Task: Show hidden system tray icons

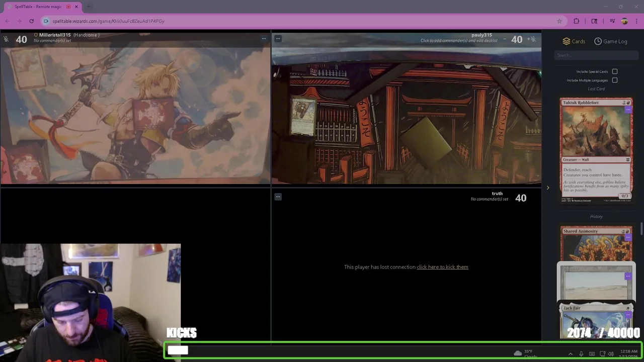Action: [570, 354]
